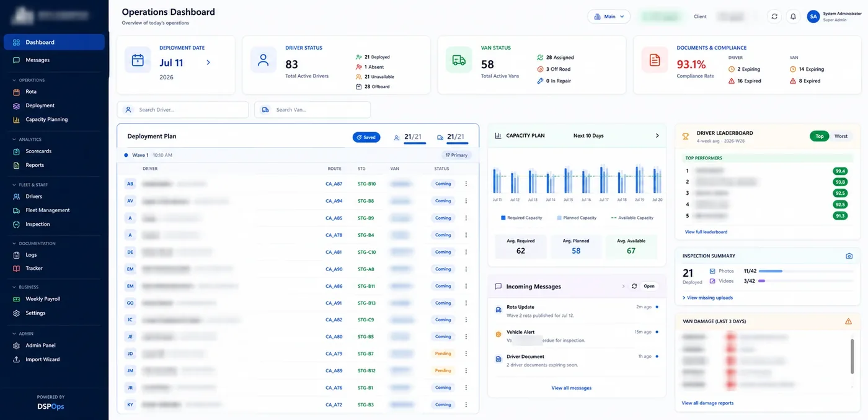Click the Incoming Messages chat icon
Image resolution: width=868 pixels, height=420 pixels.
tap(498, 287)
